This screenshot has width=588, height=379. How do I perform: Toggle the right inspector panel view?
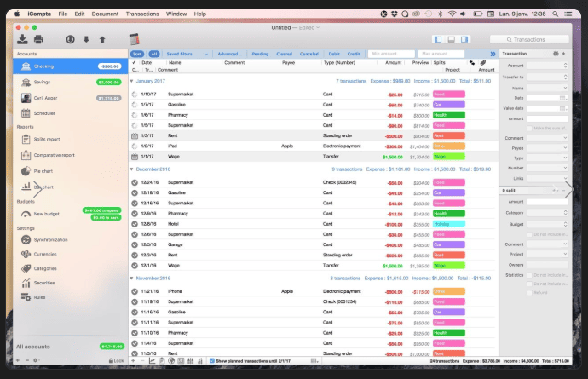pyautogui.click(x=464, y=39)
